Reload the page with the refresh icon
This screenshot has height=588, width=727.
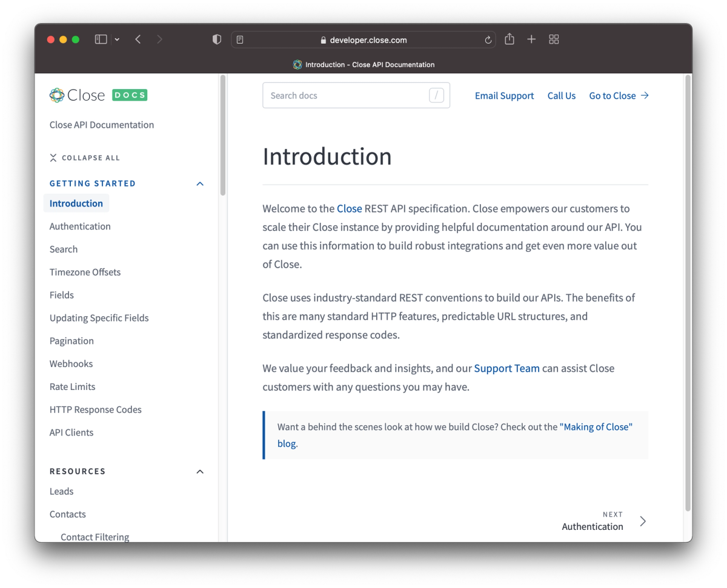point(488,40)
